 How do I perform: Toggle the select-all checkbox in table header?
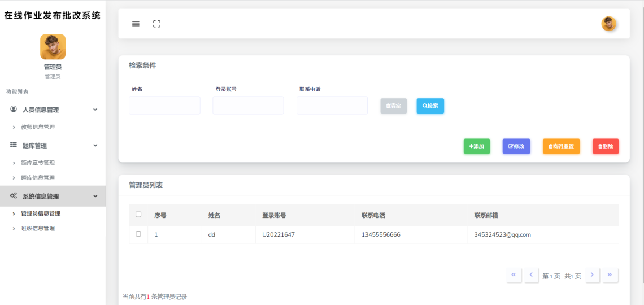click(x=138, y=214)
